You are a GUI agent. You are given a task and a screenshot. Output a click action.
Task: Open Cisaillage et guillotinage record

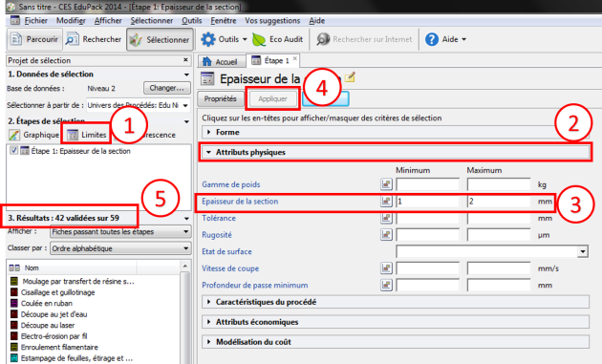pyautogui.click(x=58, y=292)
